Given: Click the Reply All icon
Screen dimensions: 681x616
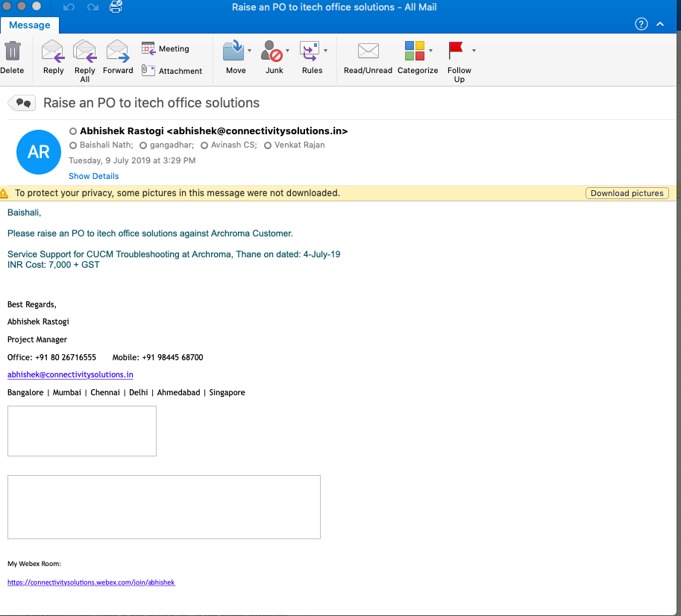Looking at the screenshot, I should tap(85, 52).
